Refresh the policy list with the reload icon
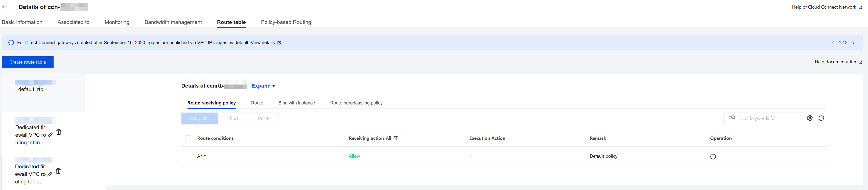This screenshot has width=868, height=190. [821, 118]
